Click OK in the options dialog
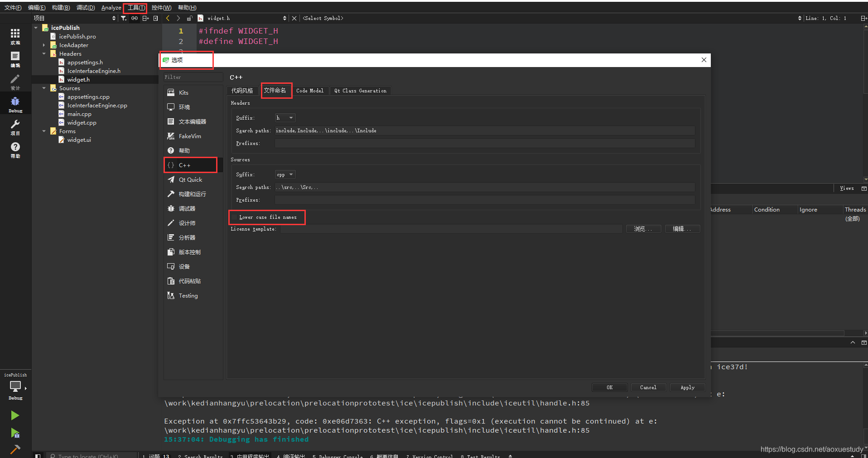The height and width of the screenshot is (458, 868). point(610,387)
